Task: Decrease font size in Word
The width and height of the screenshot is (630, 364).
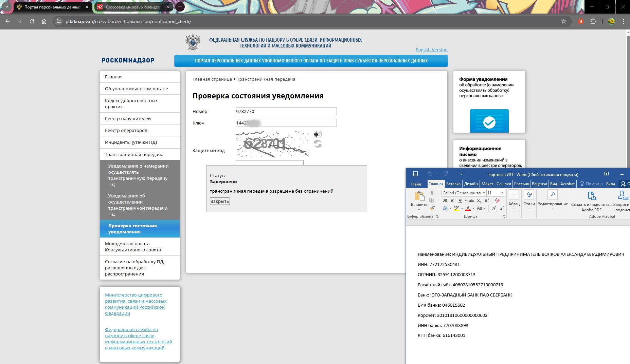Action: pyautogui.click(x=502, y=208)
